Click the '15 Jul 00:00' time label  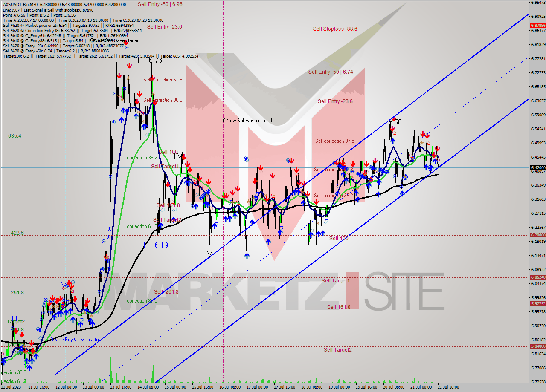pos(176,387)
